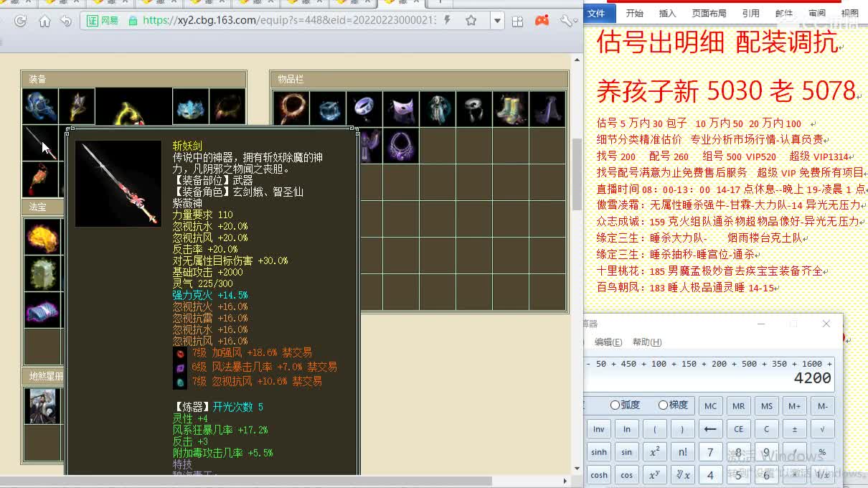Click the calculator C clear button
The width and height of the screenshot is (868, 488).
pos(766,429)
